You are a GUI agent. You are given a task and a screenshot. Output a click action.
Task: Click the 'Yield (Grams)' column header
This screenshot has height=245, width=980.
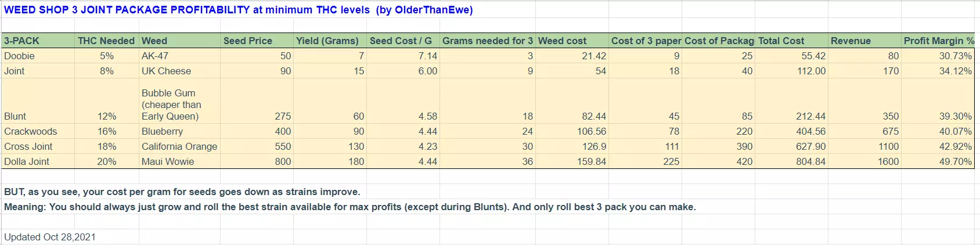329,41
